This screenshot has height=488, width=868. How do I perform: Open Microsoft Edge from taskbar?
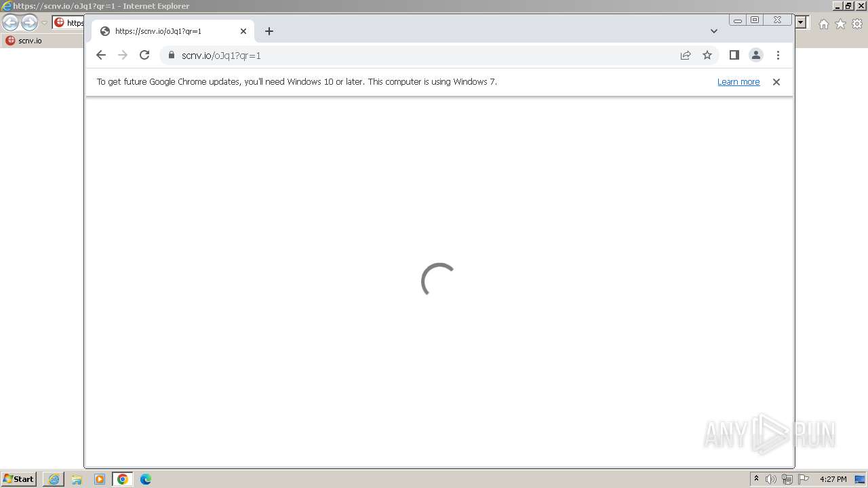[146, 479]
